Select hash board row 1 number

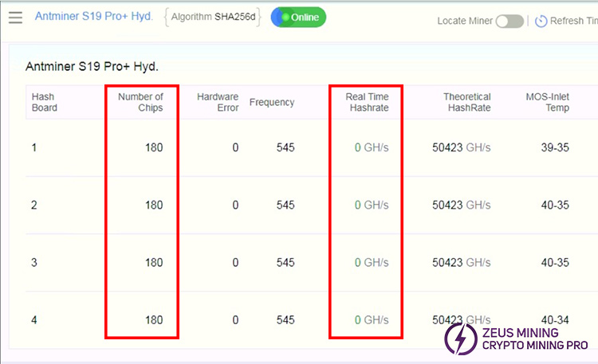coord(34,147)
